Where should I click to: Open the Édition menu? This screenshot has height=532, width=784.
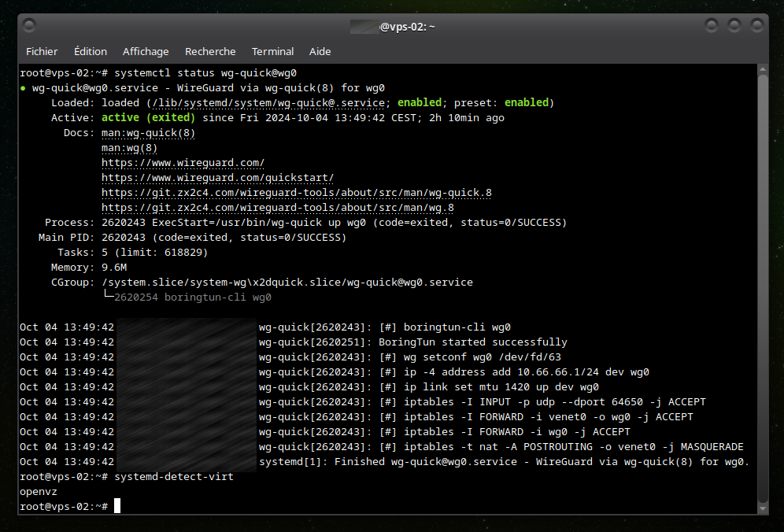(x=91, y=51)
